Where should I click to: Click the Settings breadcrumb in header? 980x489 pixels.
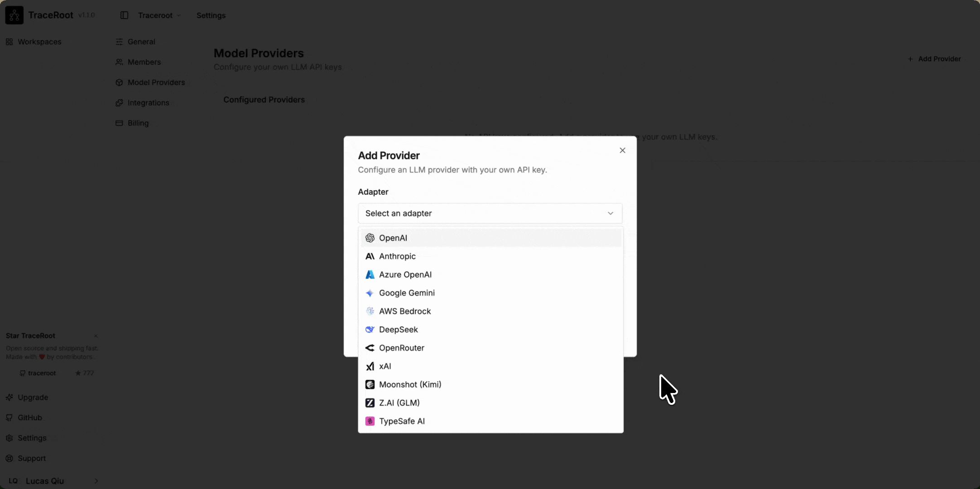211,15
